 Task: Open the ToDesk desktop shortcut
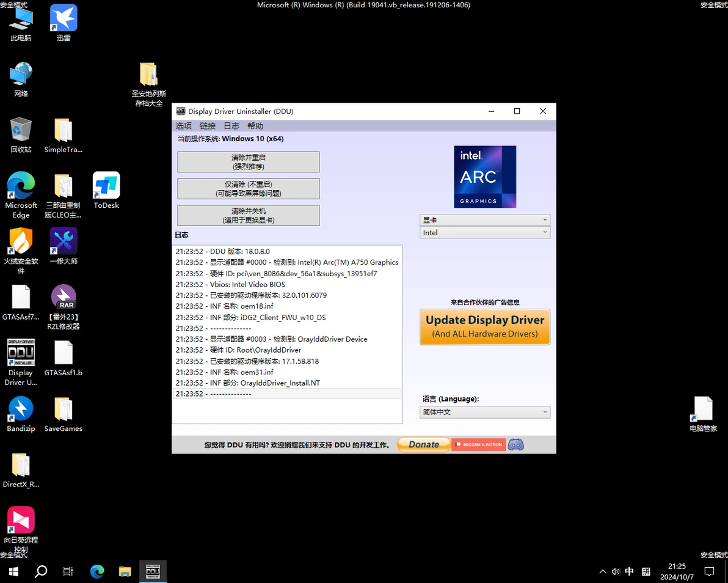coord(106,191)
